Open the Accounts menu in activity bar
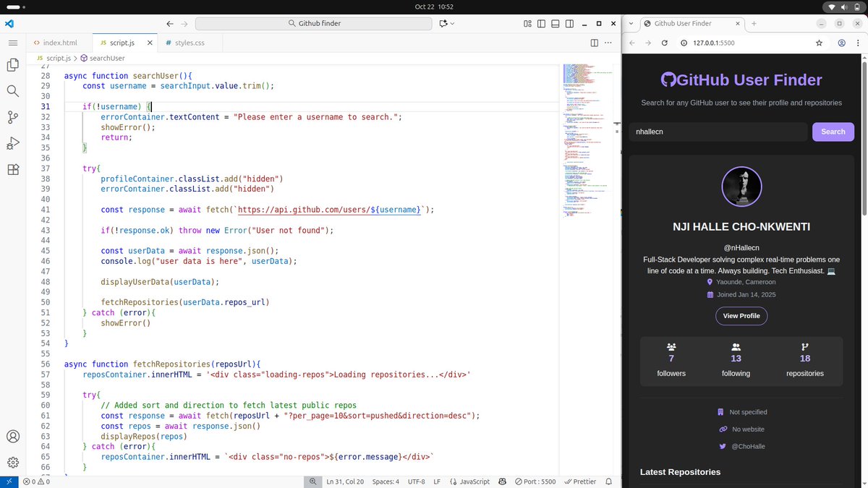The image size is (868, 488). pos(12,437)
